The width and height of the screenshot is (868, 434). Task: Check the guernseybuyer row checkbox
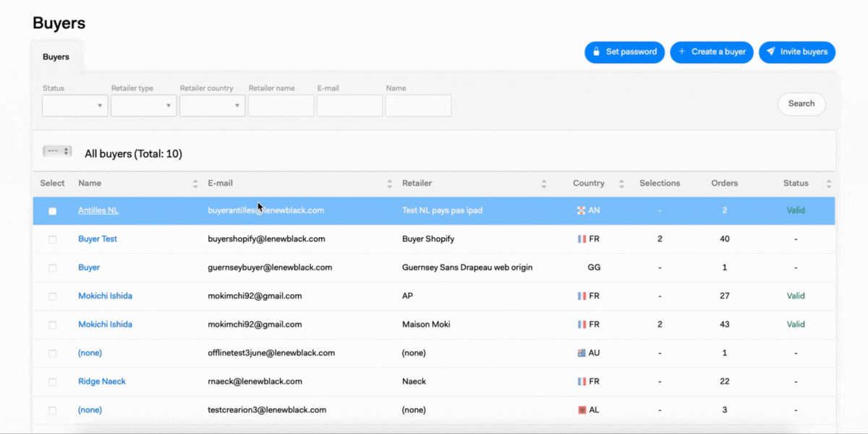coord(52,268)
